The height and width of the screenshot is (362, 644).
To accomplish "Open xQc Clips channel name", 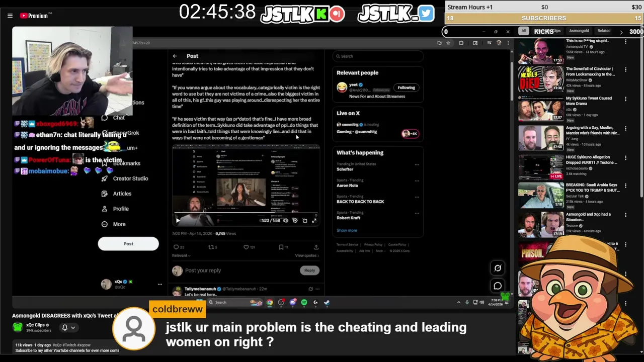I will 35,325.
